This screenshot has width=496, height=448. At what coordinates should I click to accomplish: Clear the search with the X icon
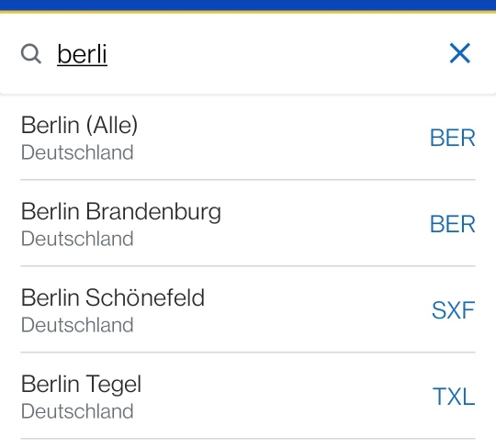460,53
